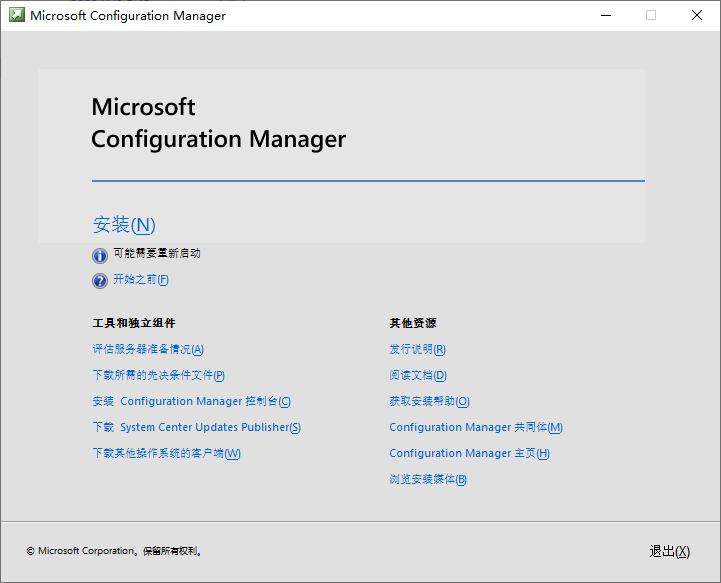The width and height of the screenshot is (721, 583).
Task: Close the Configuration Manager setup window
Action: pos(696,15)
